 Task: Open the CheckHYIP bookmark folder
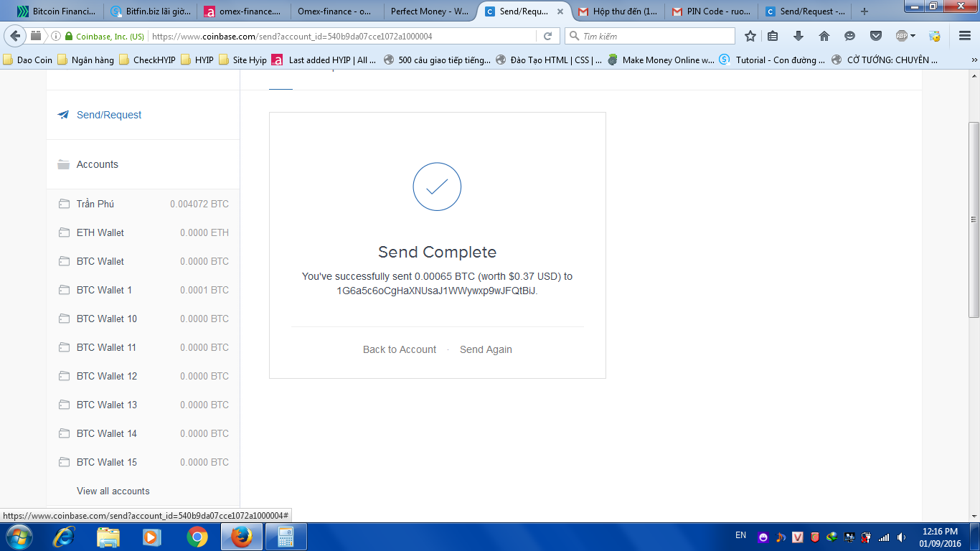tap(147, 60)
